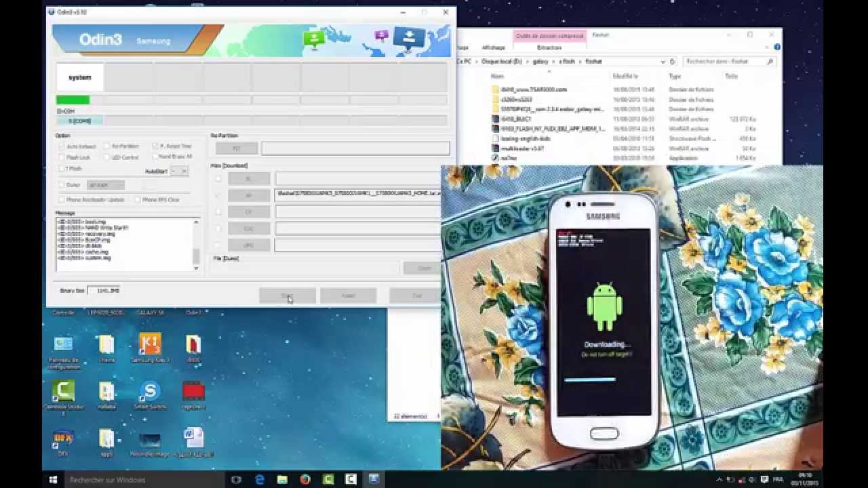Open green Camtasia icon in taskbar

tap(328, 479)
